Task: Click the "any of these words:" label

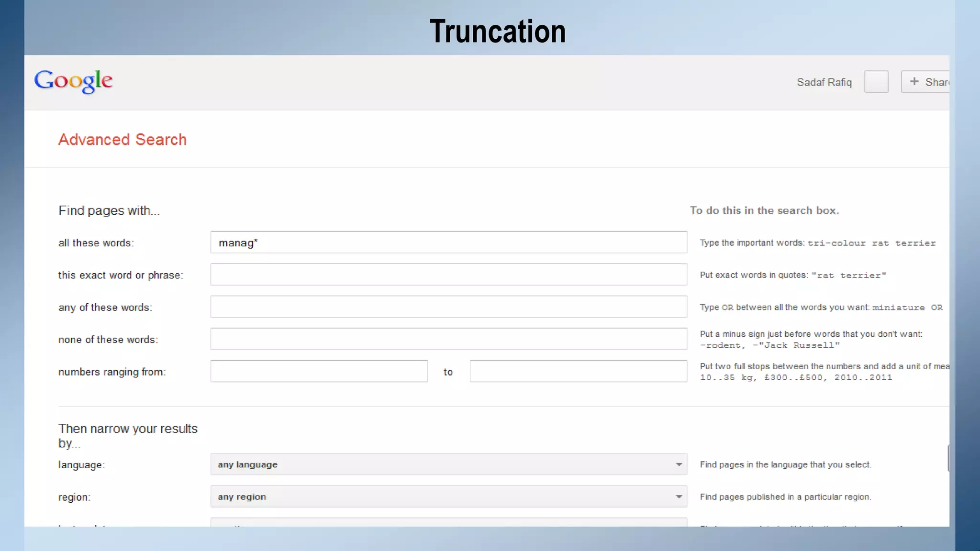Action: pyautogui.click(x=105, y=308)
